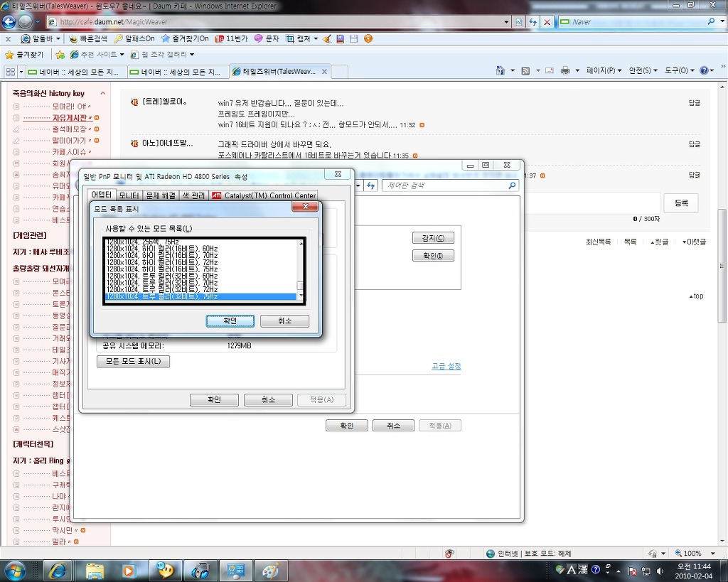Click the 자유게시판 board link in sidebar
The image size is (728, 582).
click(70, 118)
